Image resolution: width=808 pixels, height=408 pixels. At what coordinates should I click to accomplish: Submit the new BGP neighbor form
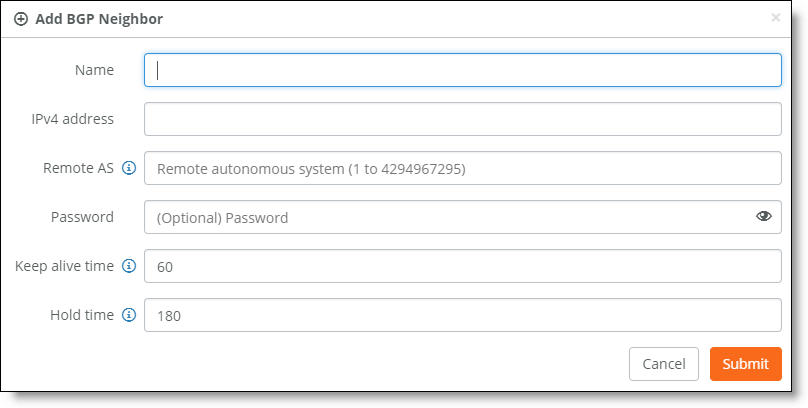tap(746, 364)
